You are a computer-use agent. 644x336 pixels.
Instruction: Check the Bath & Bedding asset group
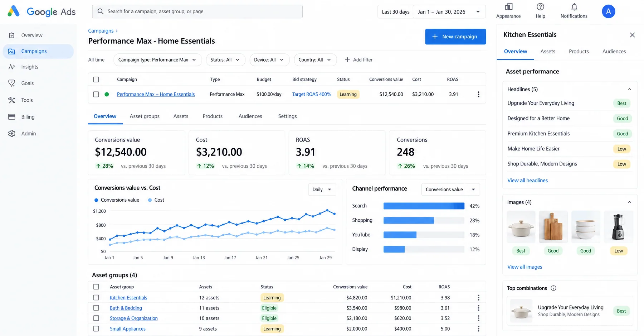(96, 308)
